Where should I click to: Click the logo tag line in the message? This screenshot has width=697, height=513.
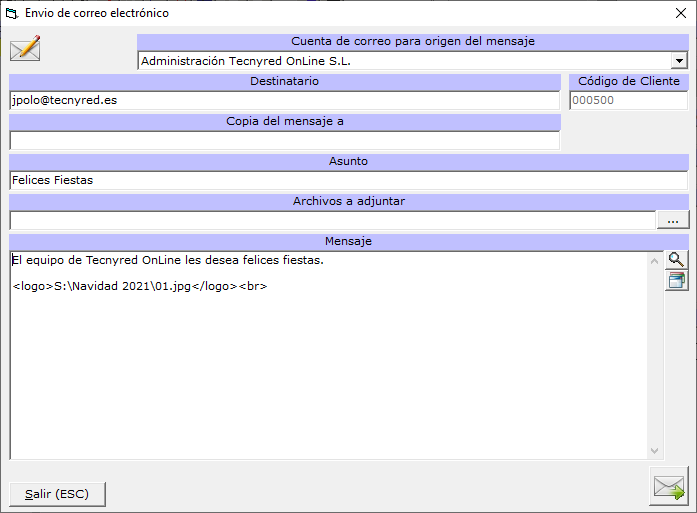click(140, 287)
